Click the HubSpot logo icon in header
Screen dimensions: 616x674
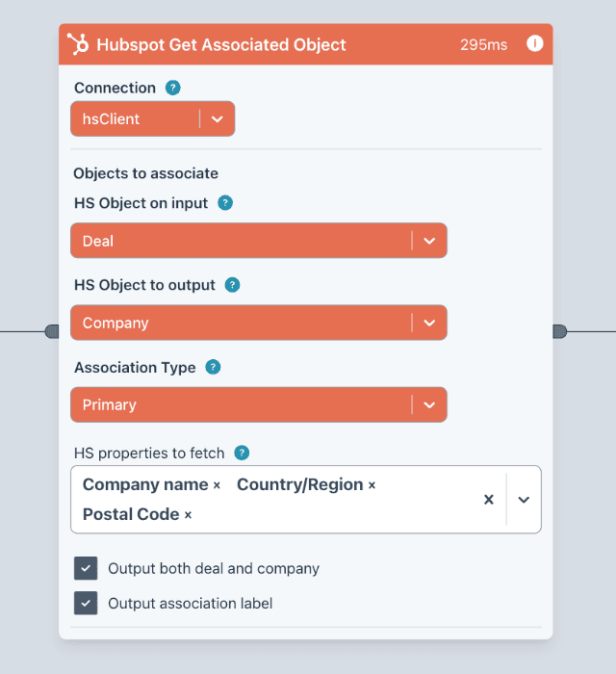coord(78,44)
